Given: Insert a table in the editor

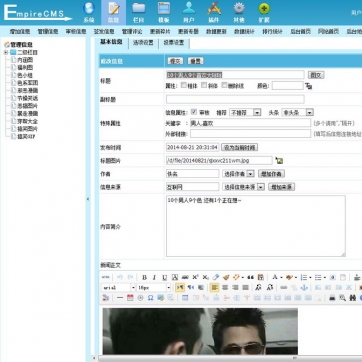Looking at the screenshot, I should (185, 298).
